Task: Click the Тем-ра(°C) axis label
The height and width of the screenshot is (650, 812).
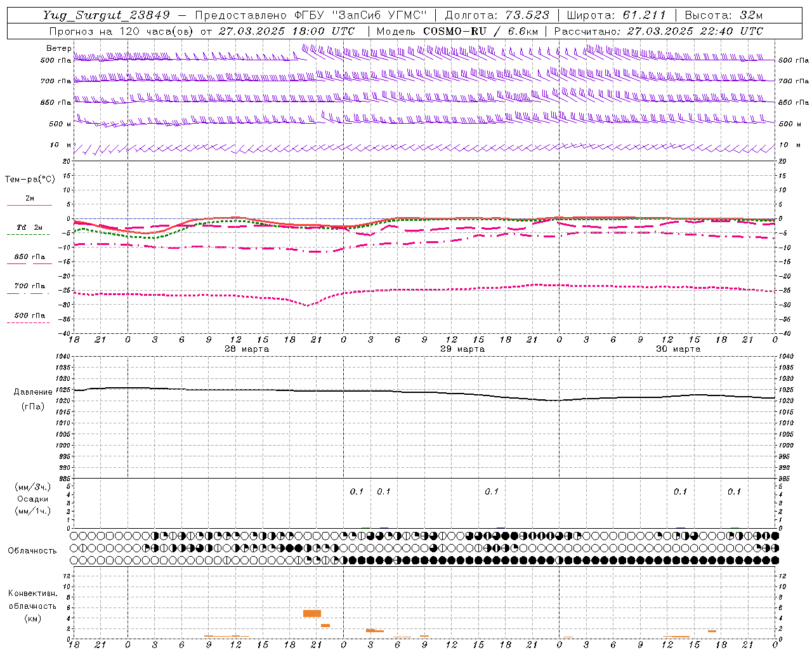Action: 30,180
